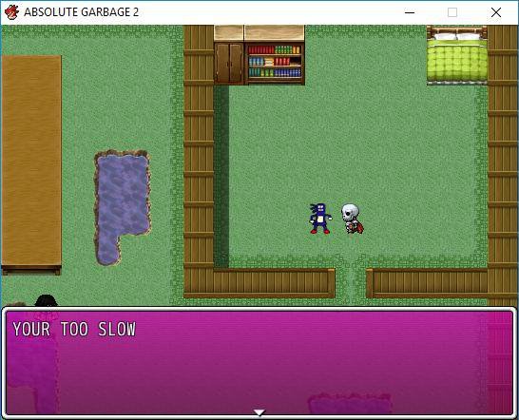Click the red game icon in title bar
This screenshot has height=420, width=519.
pyautogui.click(x=11, y=12)
